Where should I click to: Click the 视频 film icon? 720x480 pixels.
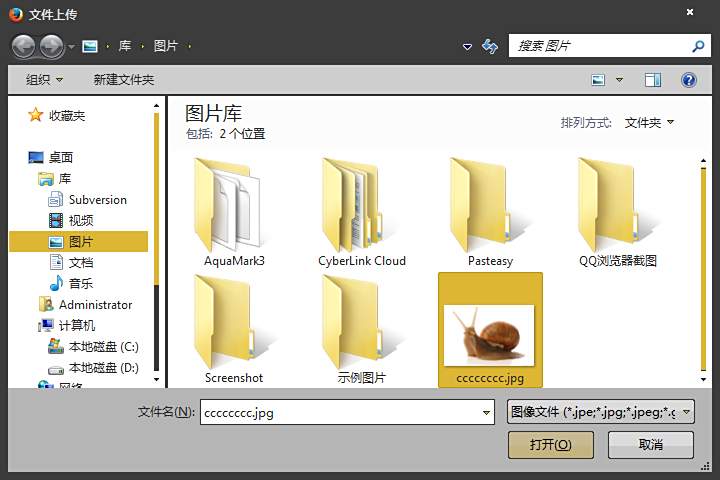click(56, 220)
